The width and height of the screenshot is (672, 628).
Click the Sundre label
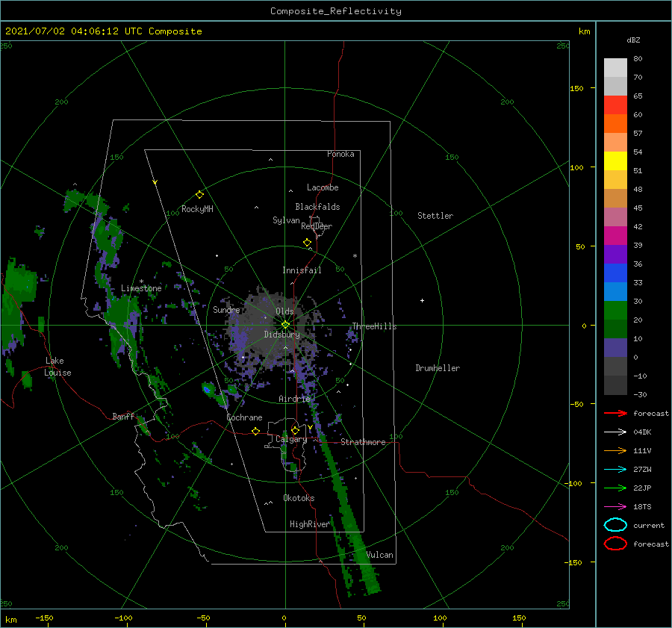[226, 309]
